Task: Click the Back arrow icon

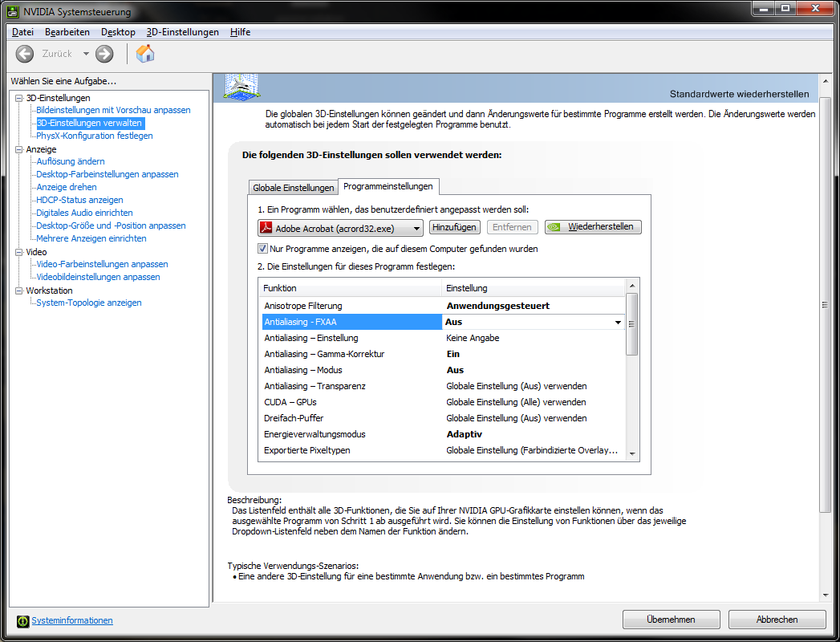Action: click(25, 54)
